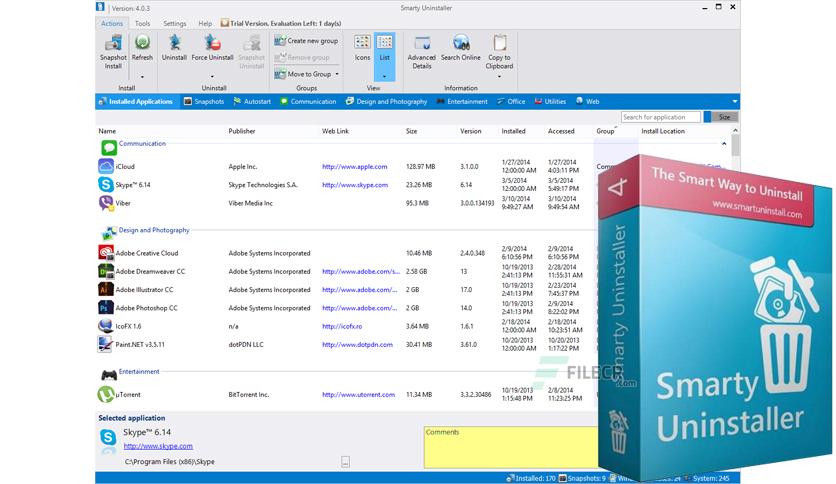Open the Help ribbon tab
The image size is (836, 484).
point(205,23)
